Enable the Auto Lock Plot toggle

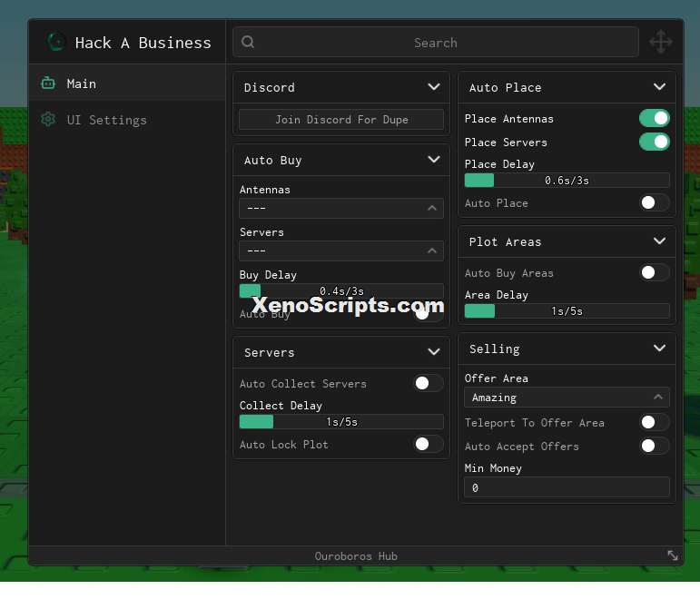coord(429,444)
